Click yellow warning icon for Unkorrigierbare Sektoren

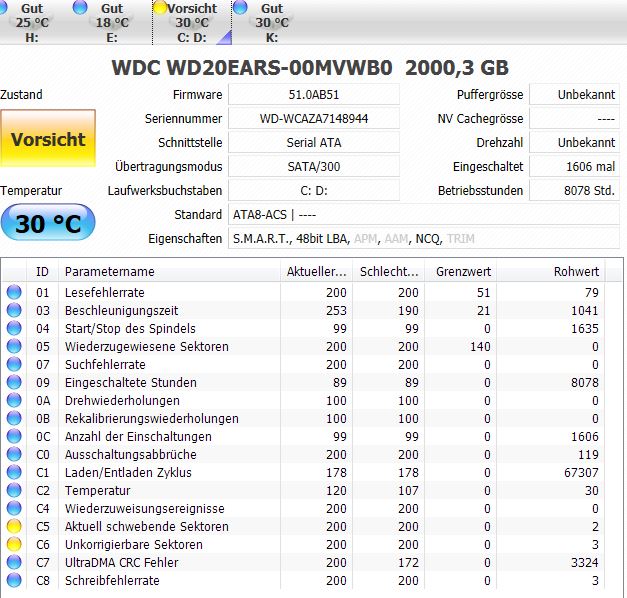coord(14,544)
